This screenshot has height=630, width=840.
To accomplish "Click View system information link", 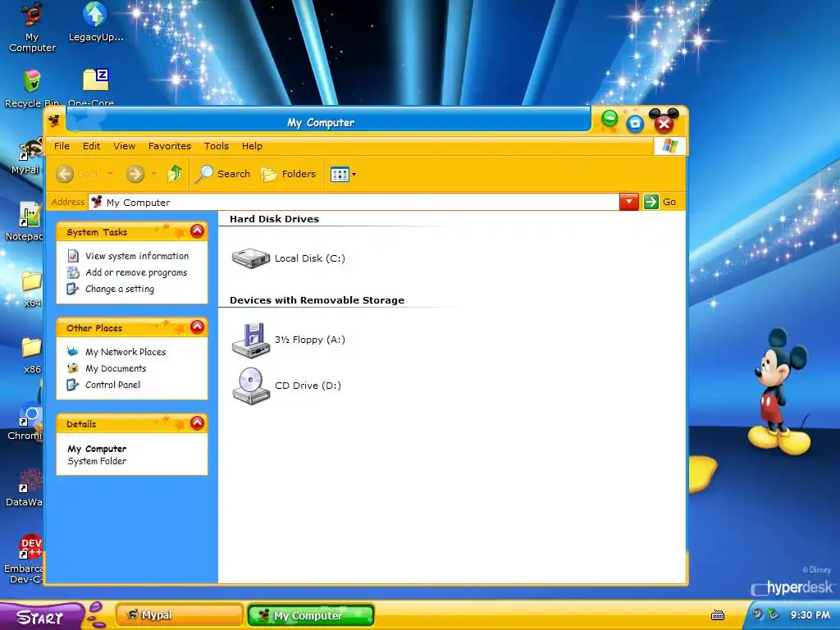I will (x=137, y=256).
